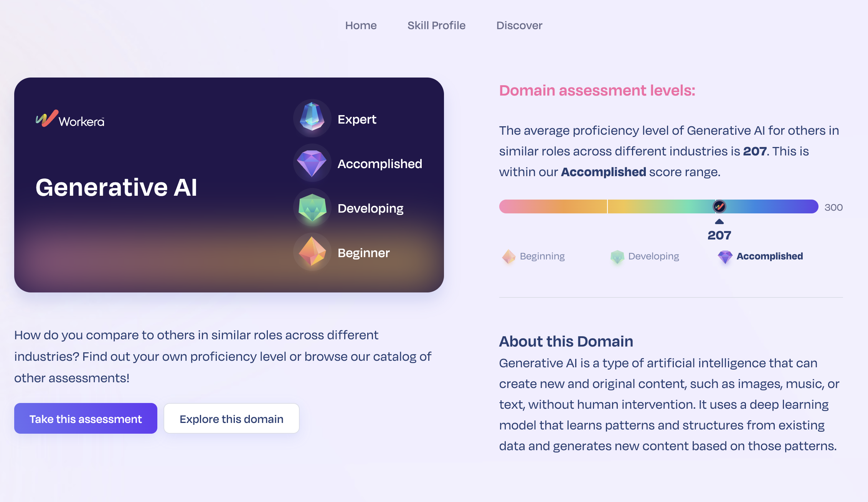Click the Home navigation tab

point(361,25)
